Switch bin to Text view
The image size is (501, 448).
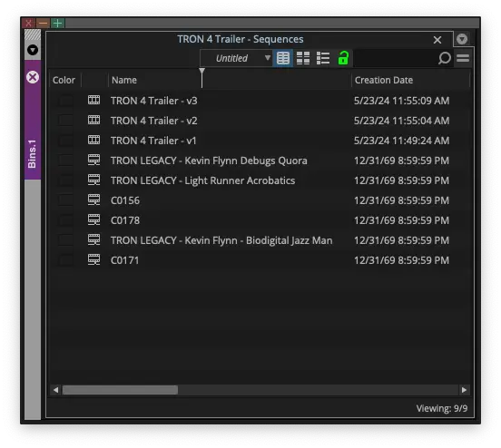click(283, 58)
